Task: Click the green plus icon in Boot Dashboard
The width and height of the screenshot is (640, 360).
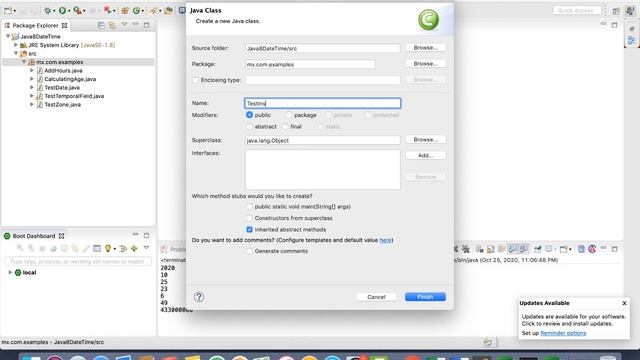Action: pyautogui.click(x=134, y=248)
